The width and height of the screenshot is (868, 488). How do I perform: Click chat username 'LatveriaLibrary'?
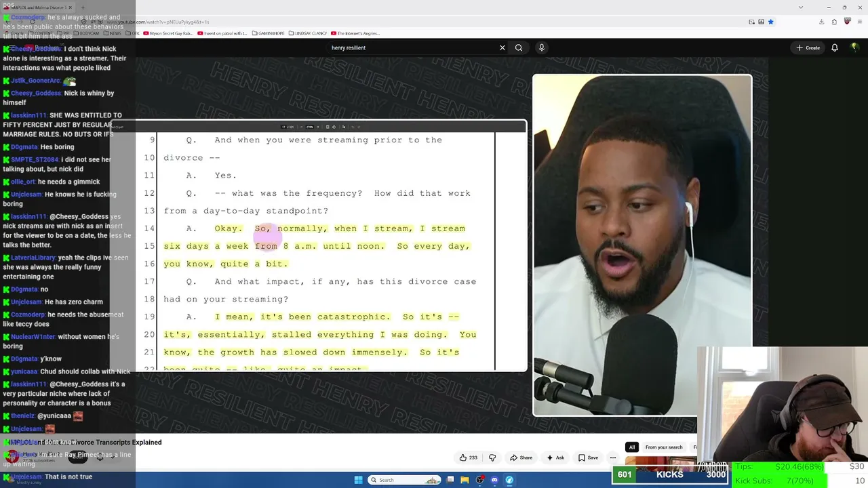tap(33, 258)
